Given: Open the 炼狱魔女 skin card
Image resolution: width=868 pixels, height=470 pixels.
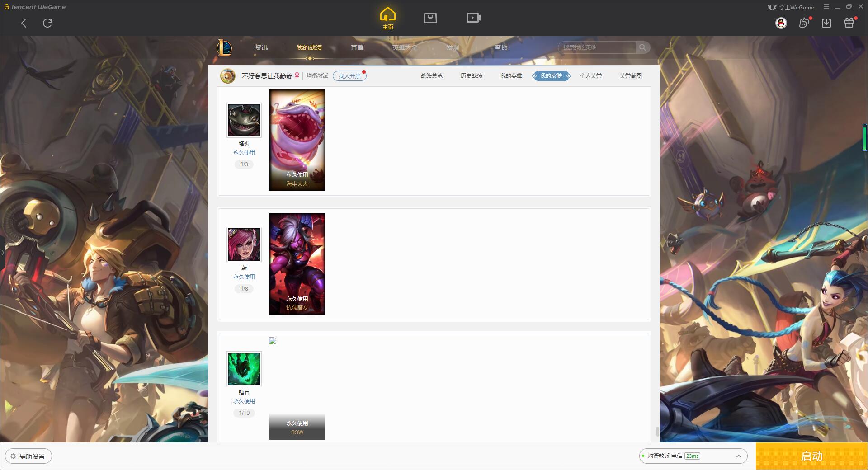Looking at the screenshot, I should [297, 264].
